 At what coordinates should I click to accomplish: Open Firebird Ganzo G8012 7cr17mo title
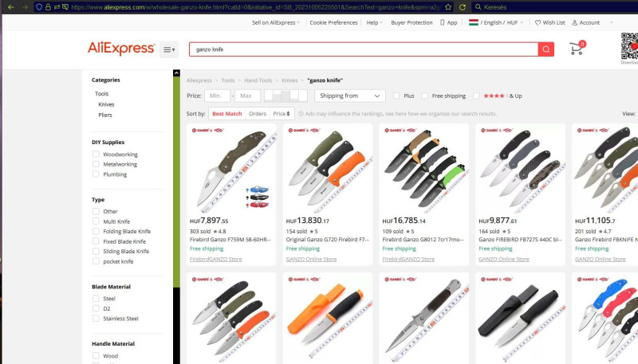[423, 240]
